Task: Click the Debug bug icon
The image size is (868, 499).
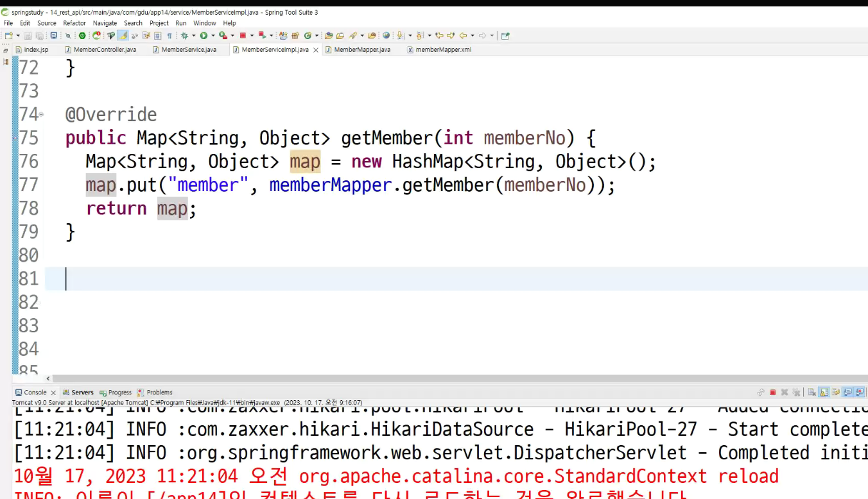Action: click(x=185, y=35)
